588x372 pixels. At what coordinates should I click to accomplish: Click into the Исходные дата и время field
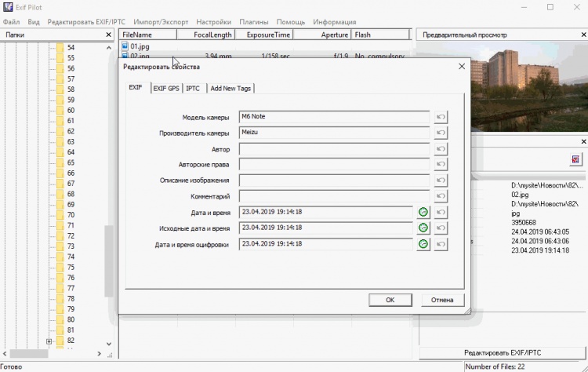[x=326, y=228]
